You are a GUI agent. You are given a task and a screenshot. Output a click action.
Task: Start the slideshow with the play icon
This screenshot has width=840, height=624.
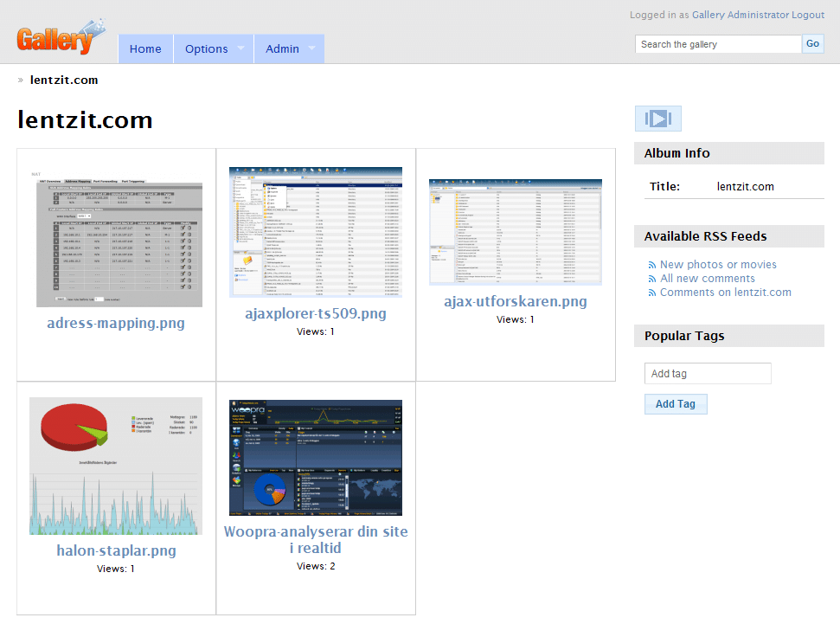[x=658, y=119]
